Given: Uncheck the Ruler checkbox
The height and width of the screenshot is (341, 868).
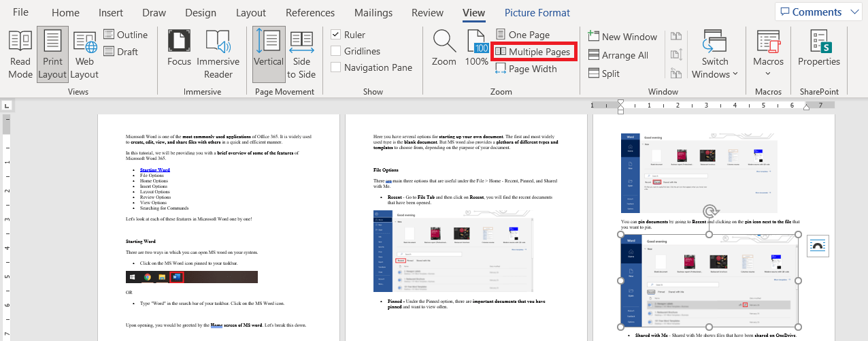Looking at the screenshot, I should 335,35.
